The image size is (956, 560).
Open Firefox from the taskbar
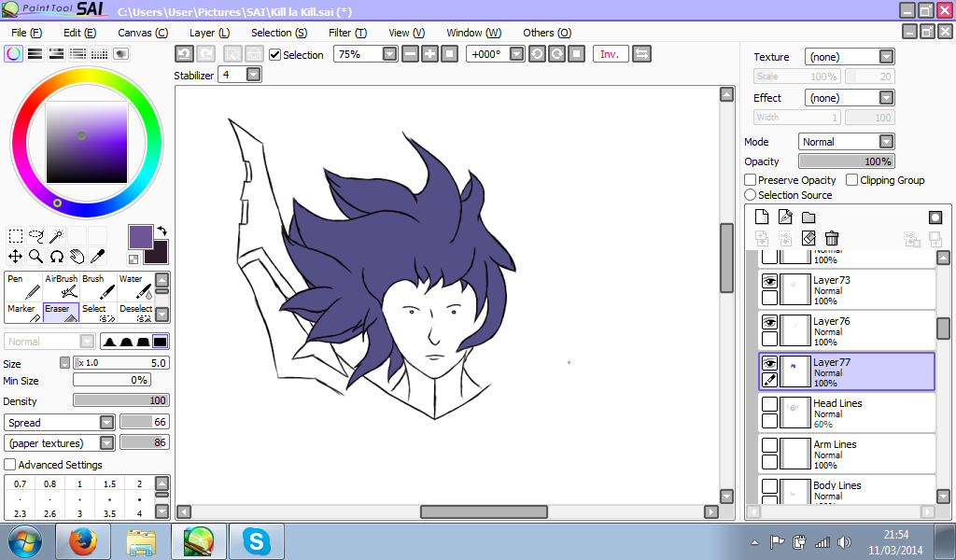point(83,541)
